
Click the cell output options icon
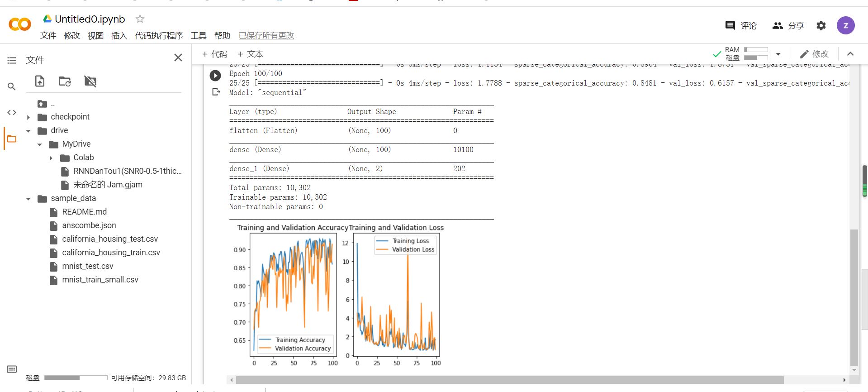click(x=216, y=92)
